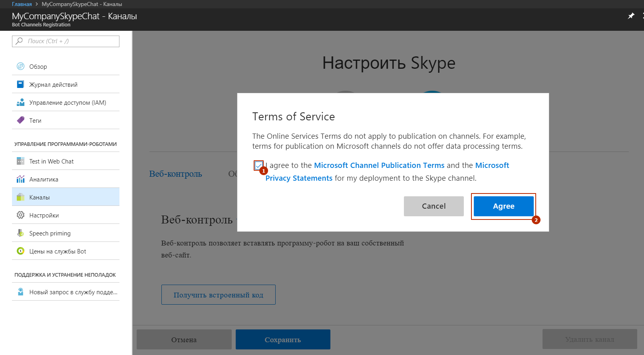
Task: Click the Analytics (Аналитика) chart icon
Action: coord(20,179)
